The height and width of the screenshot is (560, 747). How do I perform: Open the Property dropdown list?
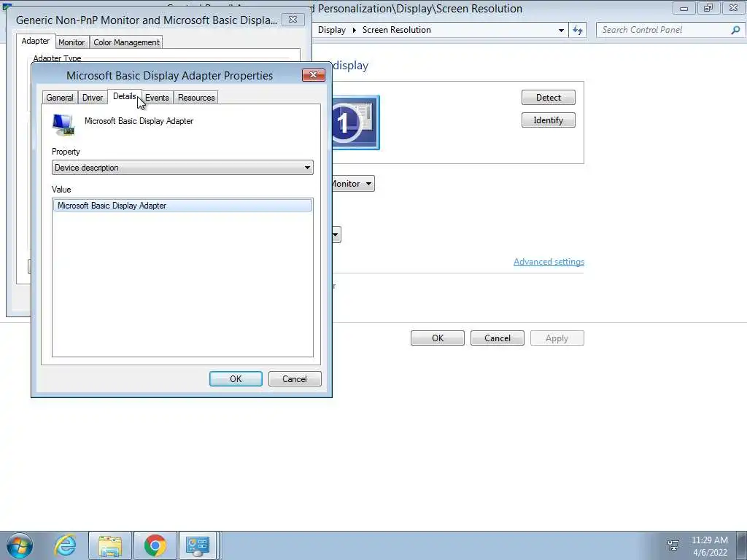click(x=182, y=168)
